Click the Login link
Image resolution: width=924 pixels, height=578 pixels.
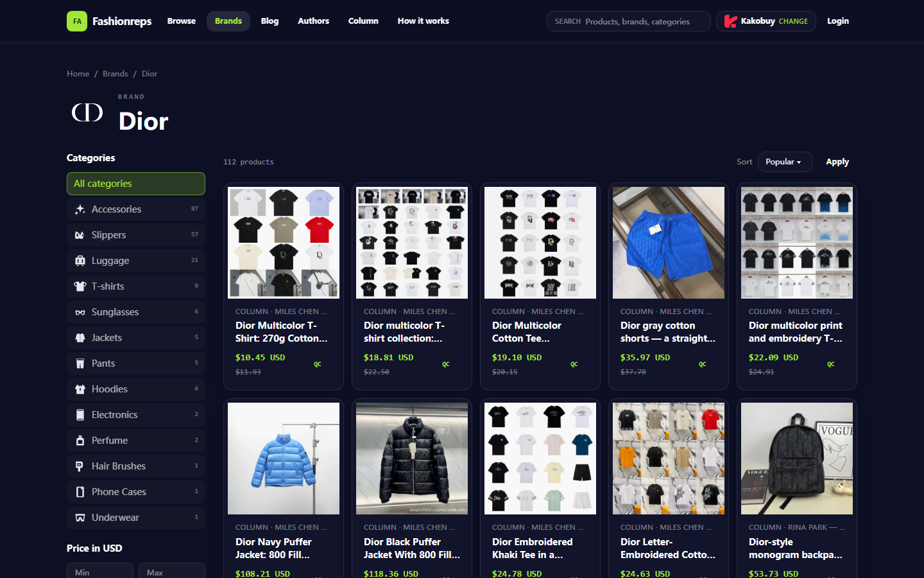pyautogui.click(x=838, y=21)
